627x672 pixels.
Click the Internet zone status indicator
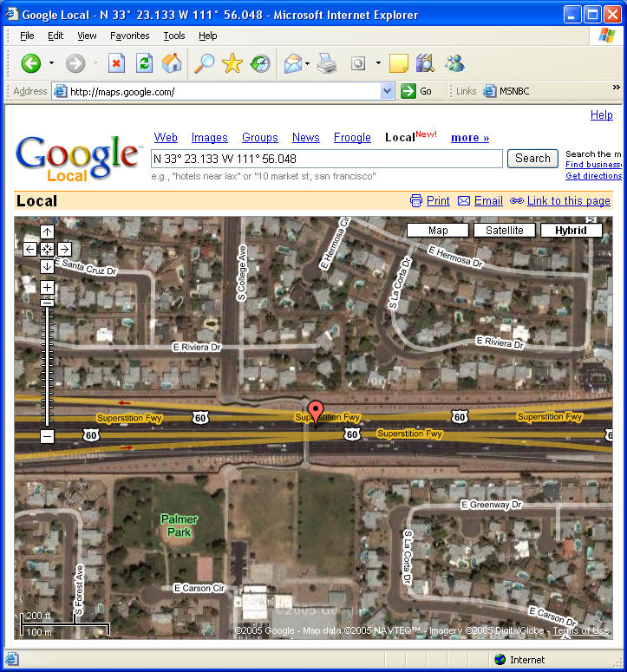[519, 660]
